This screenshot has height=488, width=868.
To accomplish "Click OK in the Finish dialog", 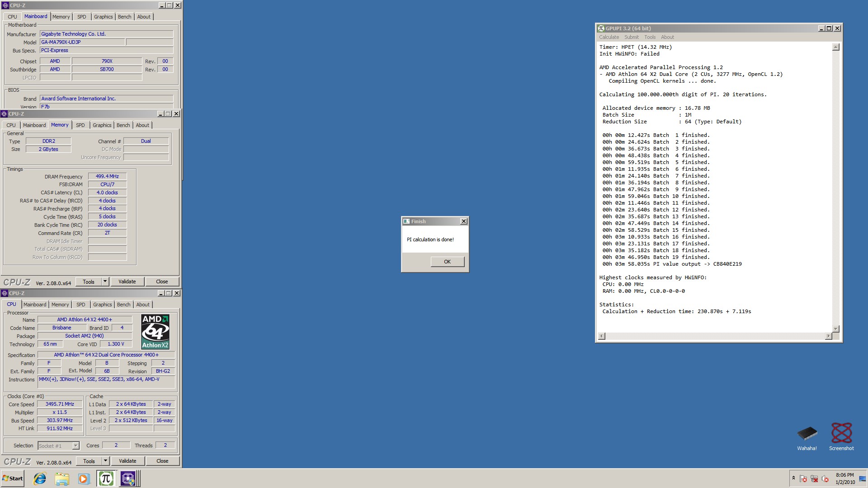I will pyautogui.click(x=447, y=262).
